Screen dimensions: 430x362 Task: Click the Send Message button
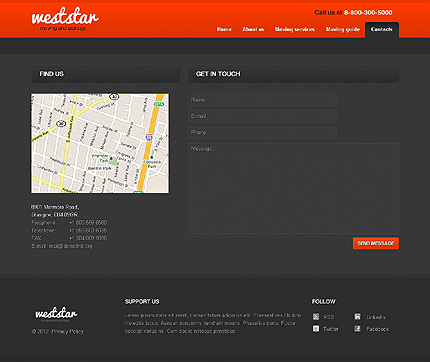click(376, 243)
